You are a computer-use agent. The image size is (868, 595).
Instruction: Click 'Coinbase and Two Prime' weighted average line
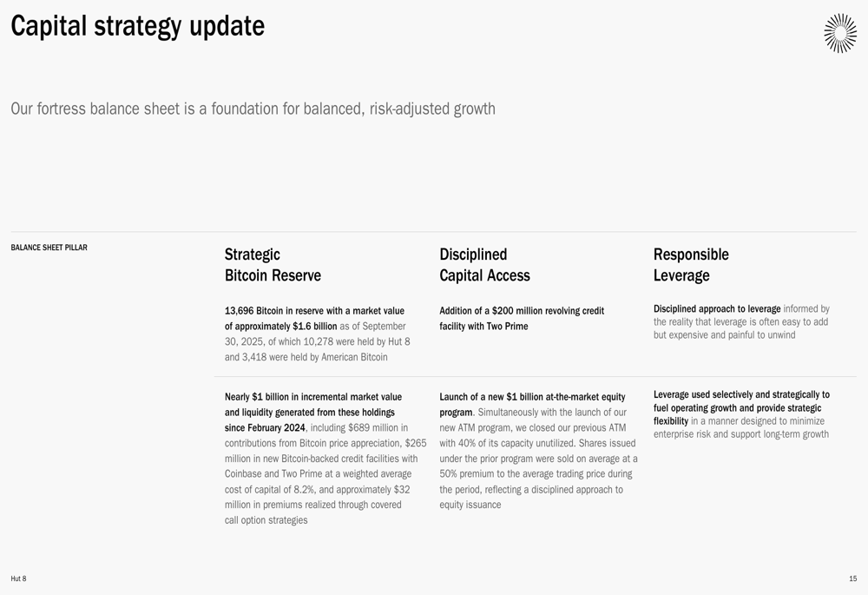[318, 474]
